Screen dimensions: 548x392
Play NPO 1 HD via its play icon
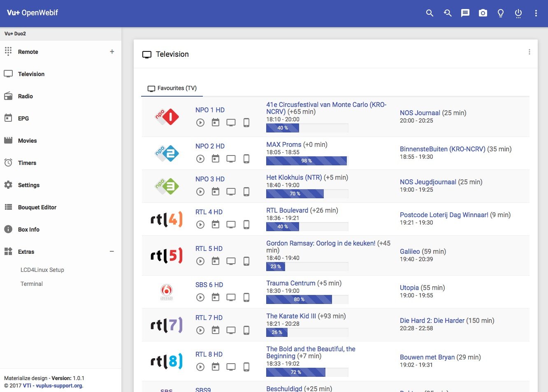pyautogui.click(x=200, y=122)
